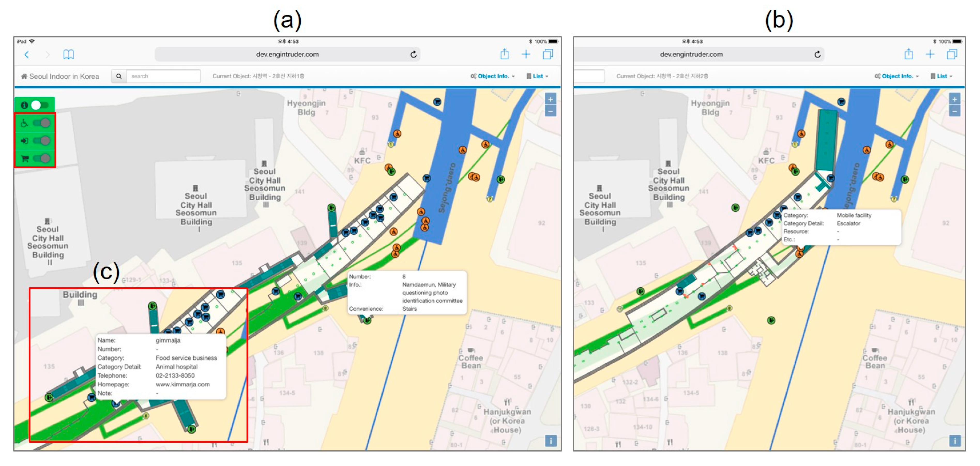The image size is (980, 466).
Task: Toggle the wheelchair accessibility layer switch
Action: (41, 123)
